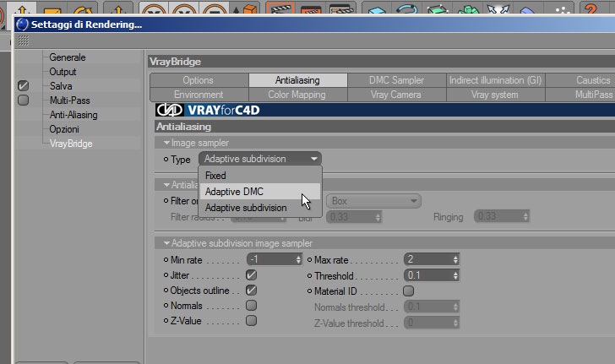Screen dimensions: 615x364
Task: Enable the Z-Value checkbox
Action: click(251, 320)
